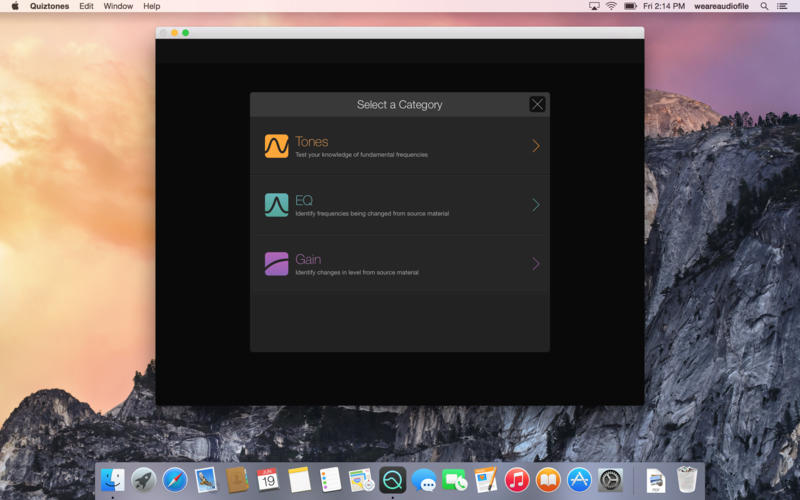The width and height of the screenshot is (800, 500).
Task: Expand the Tones category chevron
Action: [536, 146]
